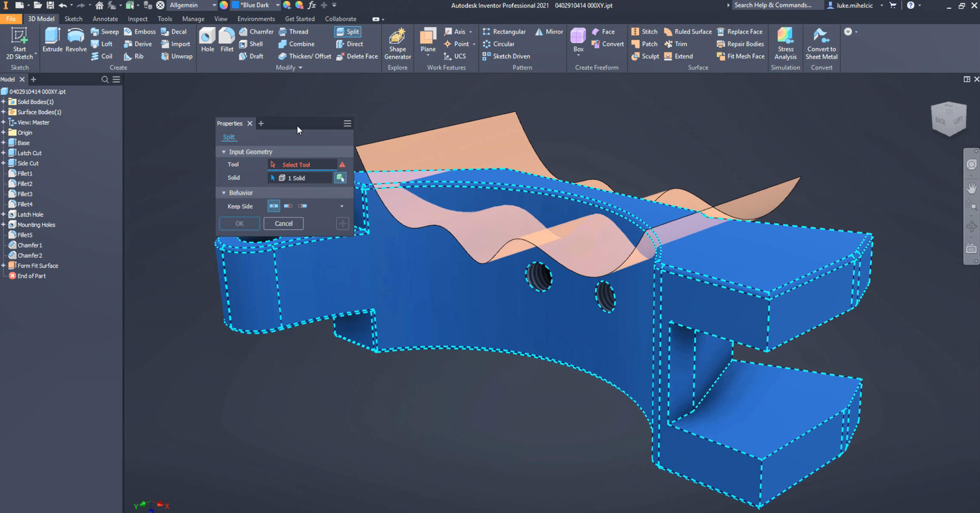Image resolution: width=980 pixels, height=513 pixels.
Task: Expand the Solid Bodies(1) tree node
Action: pos(3,102)
